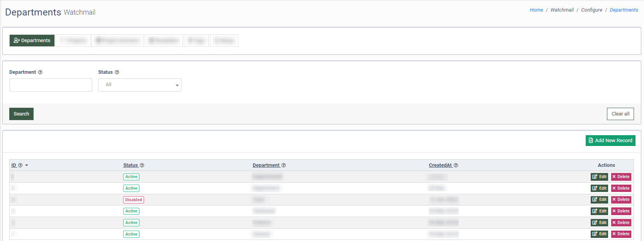Edit the Disabled department row
Screen dimensions: 644x241
coord(599,200)
